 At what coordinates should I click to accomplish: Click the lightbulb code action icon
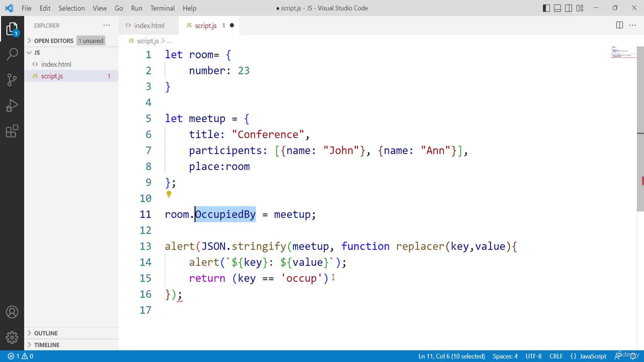click(169, 194)
